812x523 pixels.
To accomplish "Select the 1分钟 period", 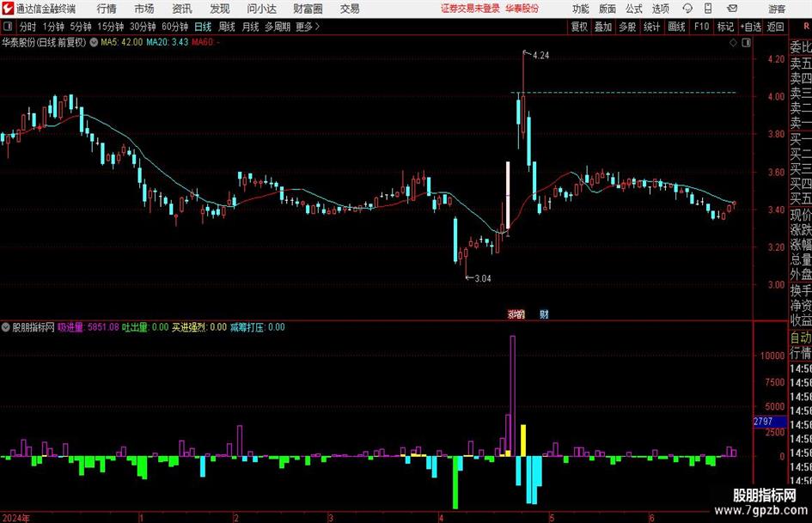I will (x=53, y=27).
